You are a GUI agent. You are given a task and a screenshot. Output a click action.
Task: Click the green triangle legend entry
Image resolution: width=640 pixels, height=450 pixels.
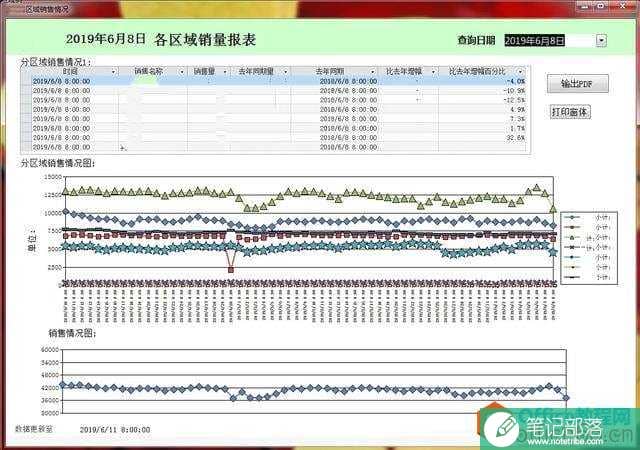pyautogui.click(x=588, y=237)
